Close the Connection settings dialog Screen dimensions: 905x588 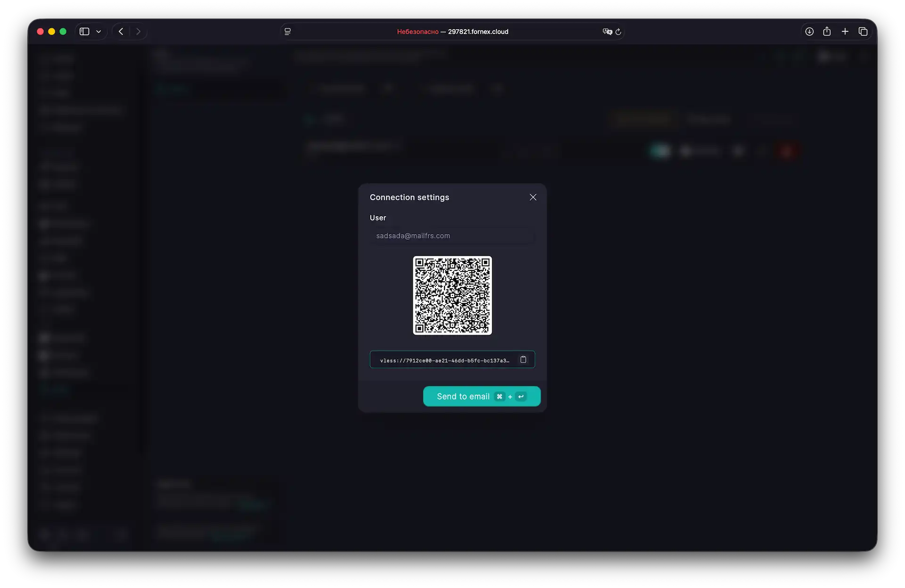(x=533, y=197)
